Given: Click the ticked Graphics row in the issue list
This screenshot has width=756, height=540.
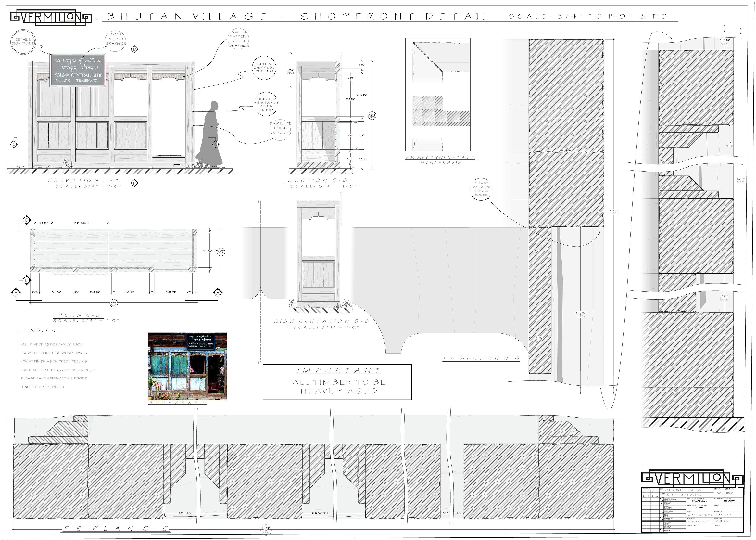Looking at the screenshot, I should tap(667, 517).
